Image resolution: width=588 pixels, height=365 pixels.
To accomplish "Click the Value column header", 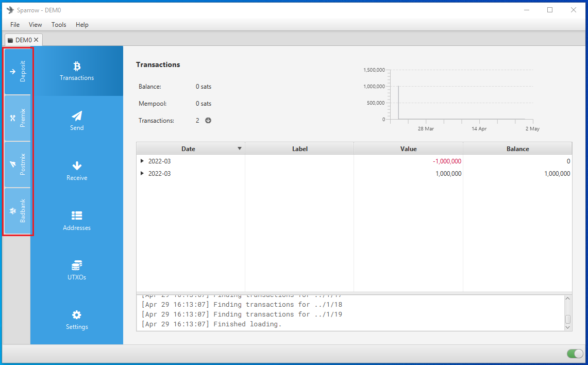I will point(408,148).
